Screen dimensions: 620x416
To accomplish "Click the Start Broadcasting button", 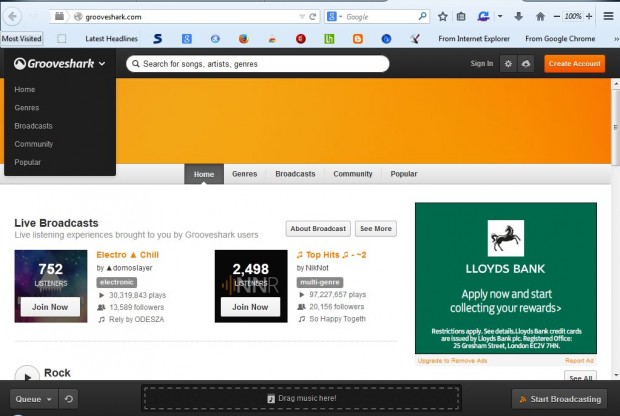I will [x=560, y=399].
